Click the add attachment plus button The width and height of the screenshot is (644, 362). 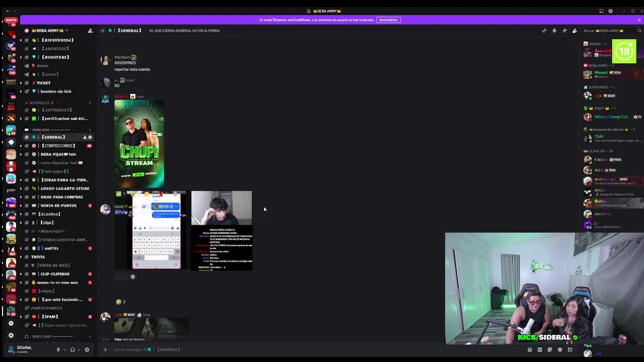(105, 349)
